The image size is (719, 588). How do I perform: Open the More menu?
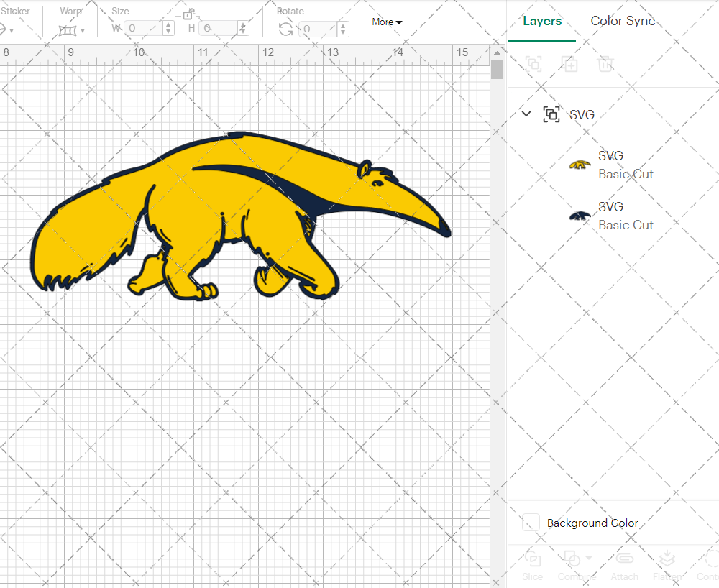pos(386,22)
